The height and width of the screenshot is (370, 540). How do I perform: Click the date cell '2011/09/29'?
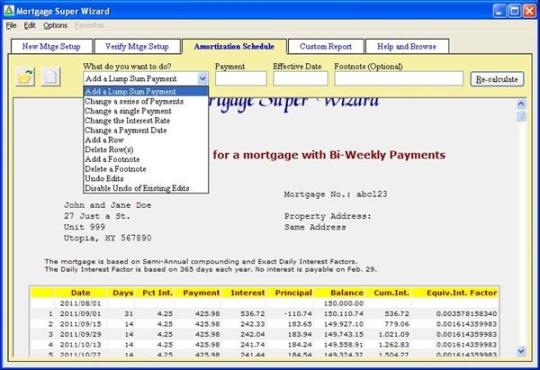(x=80, y=334)
